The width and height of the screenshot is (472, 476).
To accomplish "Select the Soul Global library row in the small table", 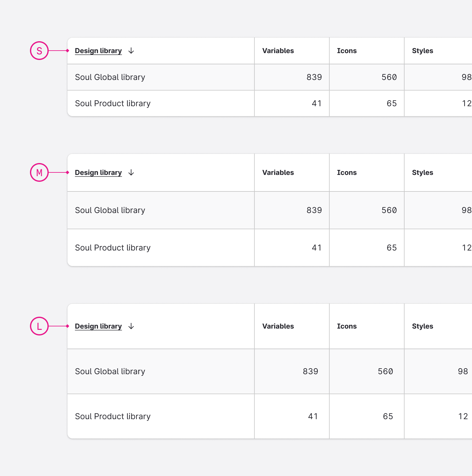I will (110, 77).
